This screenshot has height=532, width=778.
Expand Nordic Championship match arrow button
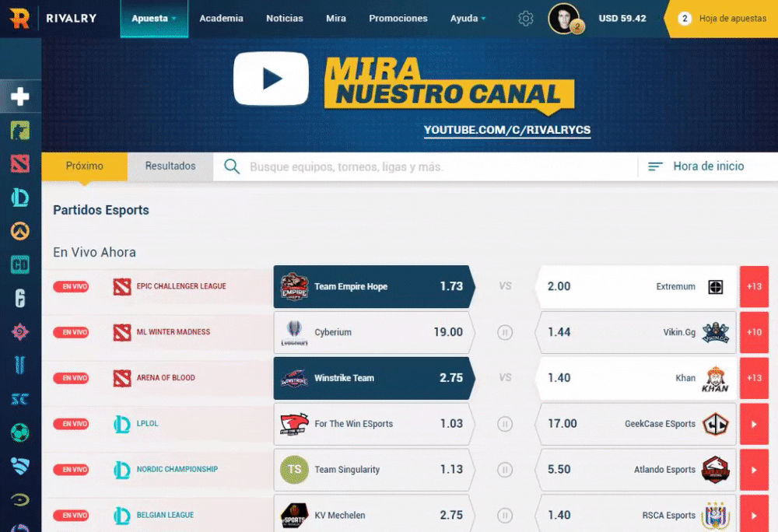click(754, 470)
